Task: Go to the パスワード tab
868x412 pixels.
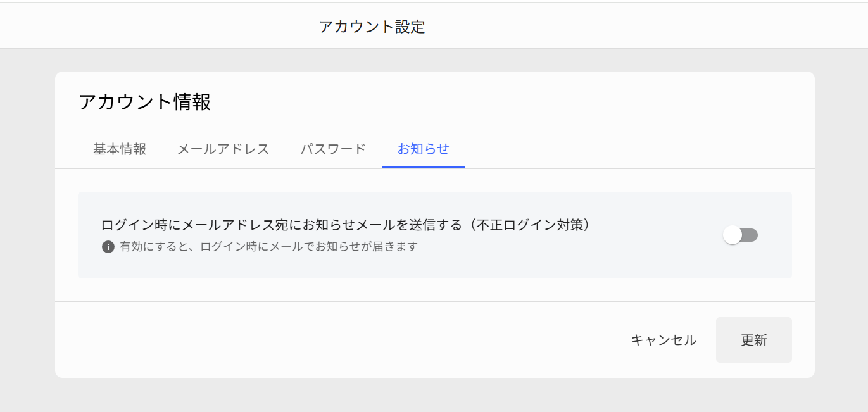Action: click(333, 149)
